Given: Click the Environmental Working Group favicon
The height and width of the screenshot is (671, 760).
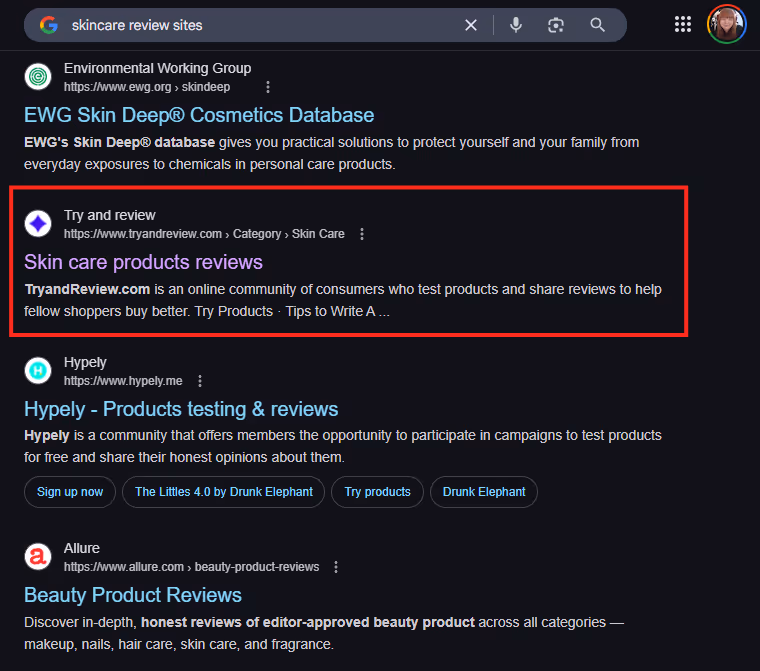Looking at the screenshot, I should [38, 77].
